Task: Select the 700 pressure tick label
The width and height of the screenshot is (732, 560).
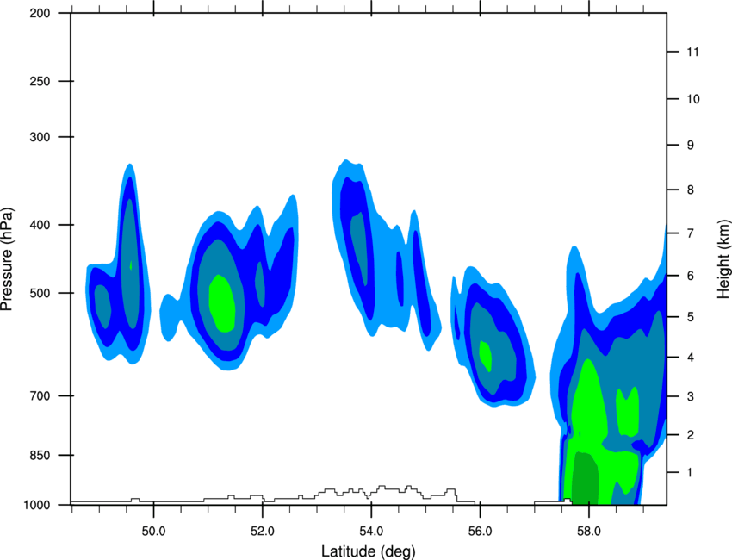Action: coord(40,396)
